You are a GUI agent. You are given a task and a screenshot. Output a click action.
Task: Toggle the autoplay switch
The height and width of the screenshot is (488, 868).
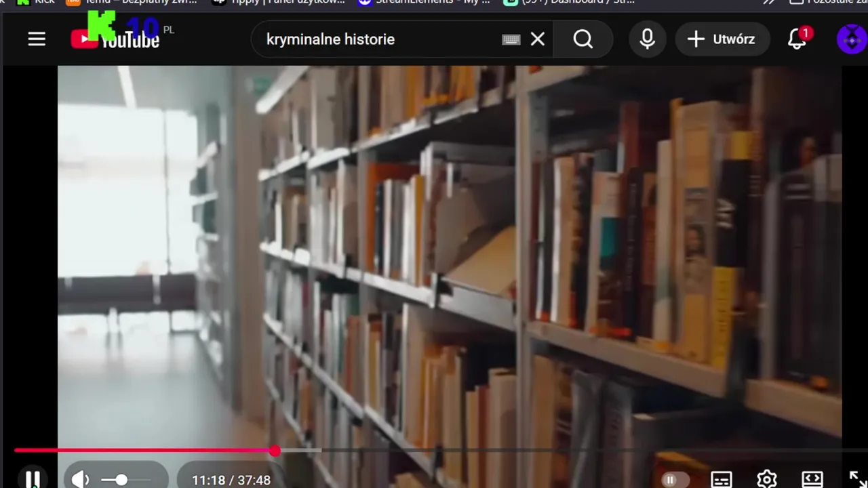pos(676,480)
